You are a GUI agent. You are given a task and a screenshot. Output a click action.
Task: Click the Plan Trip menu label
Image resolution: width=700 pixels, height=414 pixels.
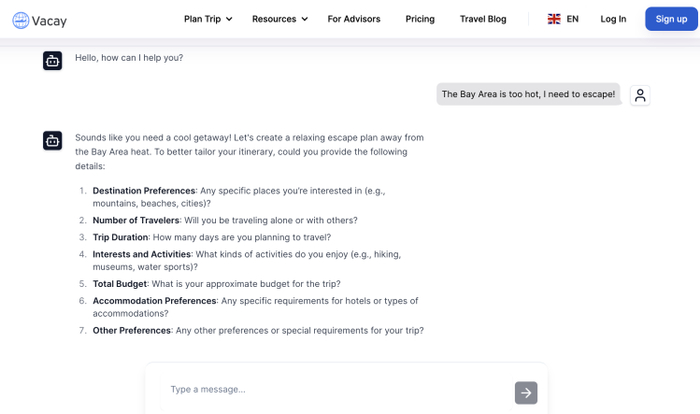pyautogui.click(x=202, y=19)
